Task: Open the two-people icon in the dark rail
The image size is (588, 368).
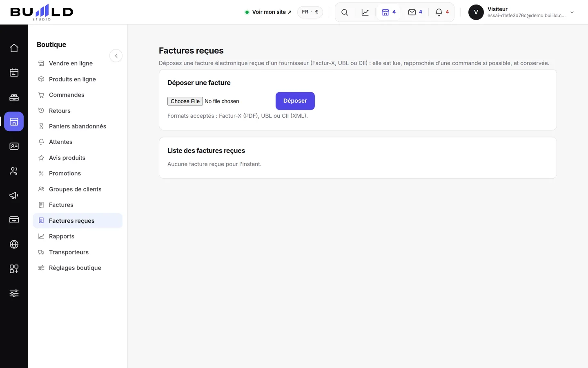Action: pos(14,171)
